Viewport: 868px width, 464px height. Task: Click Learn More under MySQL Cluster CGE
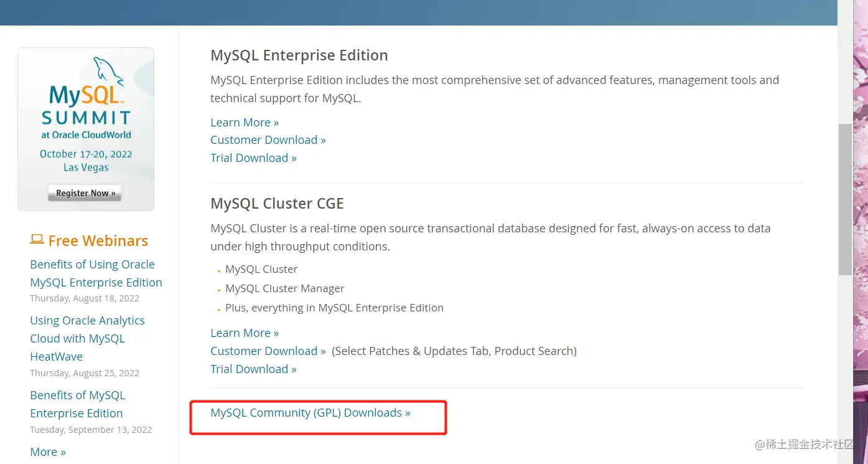pyautogui.click(x=245, y=333)
